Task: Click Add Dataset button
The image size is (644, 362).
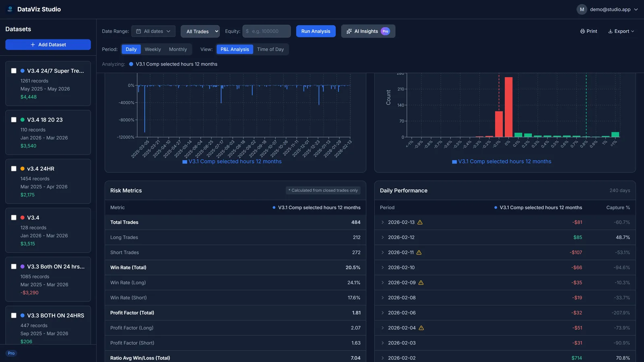Action: tap(48, 45)
